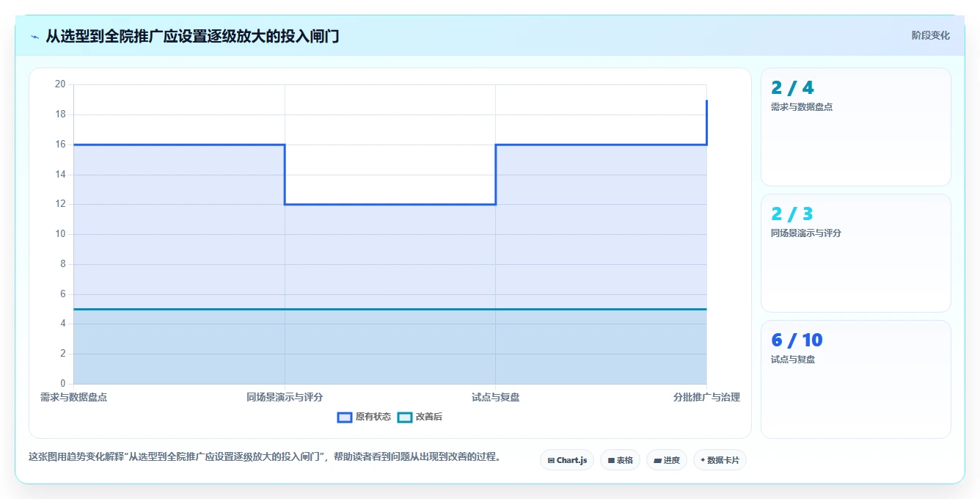Viewport: 980px width, 499px height.
Task: Click the blue 原有状态 step line at value 12
Action: coord(390,204)
